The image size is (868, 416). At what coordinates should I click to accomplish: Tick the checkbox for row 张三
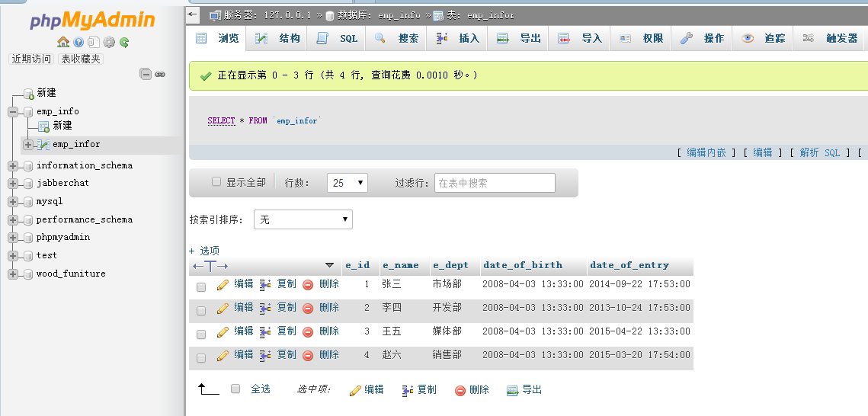(x=201, y=287)
